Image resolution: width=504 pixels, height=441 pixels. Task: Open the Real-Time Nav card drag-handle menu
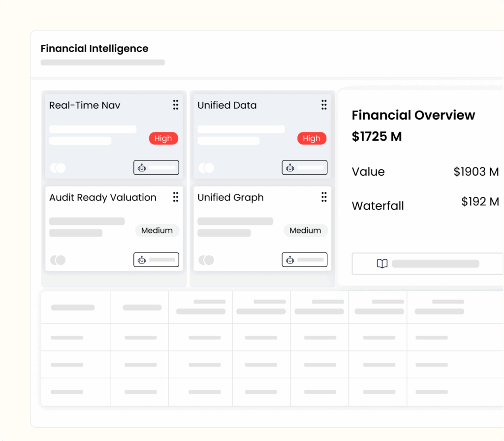coord(176,105)
